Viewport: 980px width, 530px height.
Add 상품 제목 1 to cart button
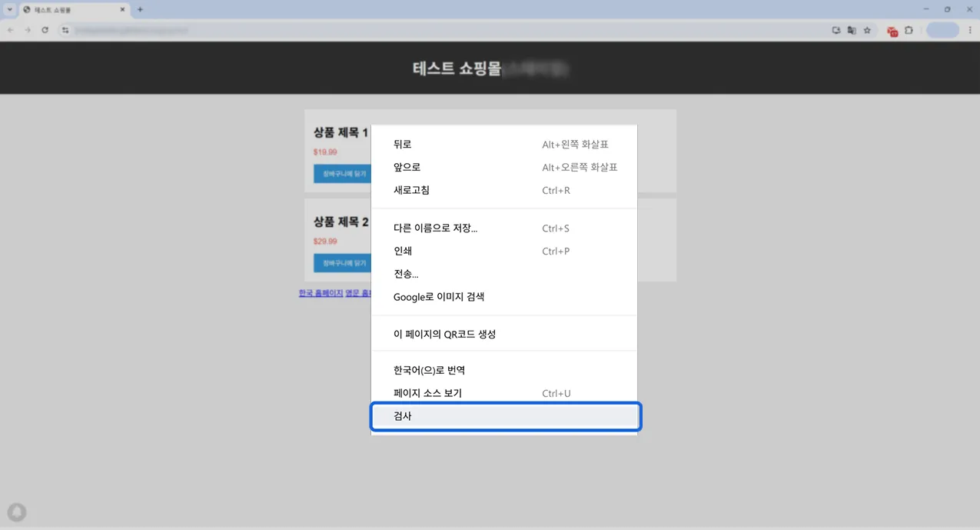(342, 174)
